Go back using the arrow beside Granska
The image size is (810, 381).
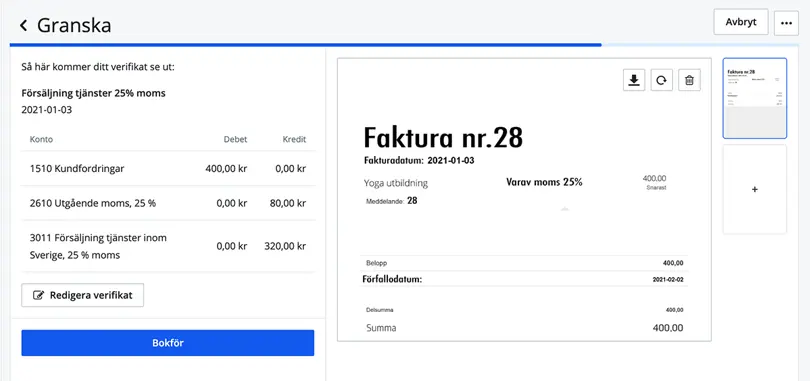(23, 25)
